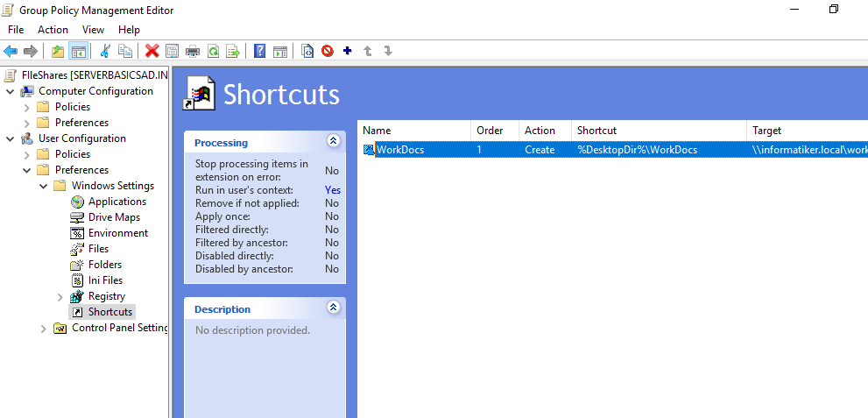Image resolution: width=868 pixels, height=418 pixels.
Task: Select Environment preference node
Action: [118, 233]
